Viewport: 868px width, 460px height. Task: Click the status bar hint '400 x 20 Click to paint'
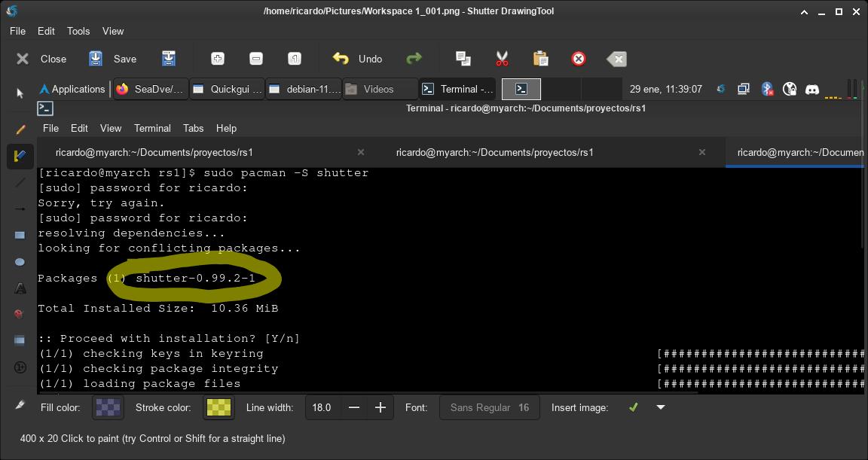point(153,438)
